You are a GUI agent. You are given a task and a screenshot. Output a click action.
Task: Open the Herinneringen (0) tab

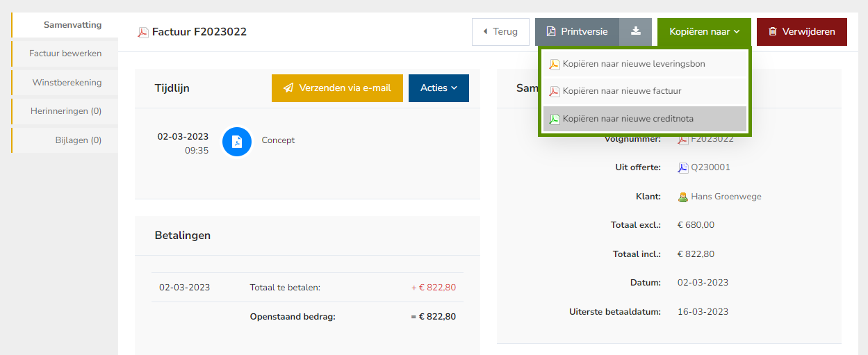pyautogui.click(x=66, y=111)
